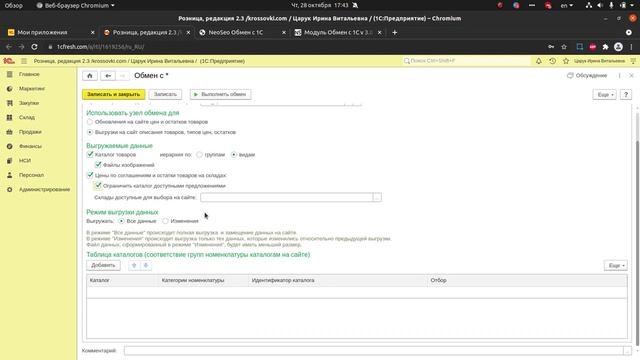
Task: Click the Отбор column header
Action: [x=527, y=280]
